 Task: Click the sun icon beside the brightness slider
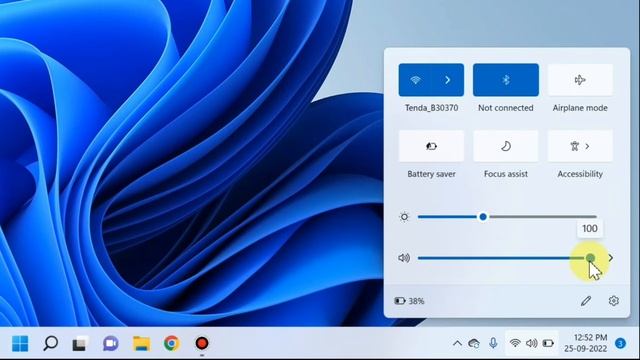coord(404,217)
